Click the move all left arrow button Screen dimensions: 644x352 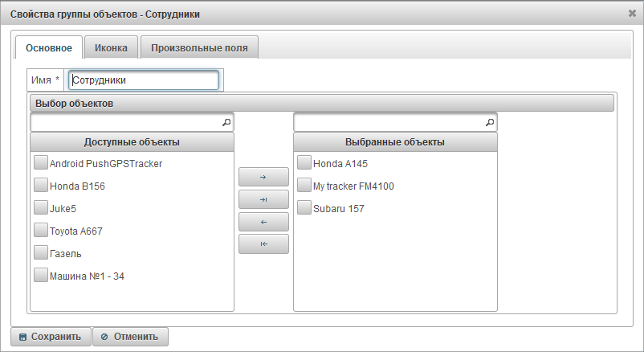263,244
